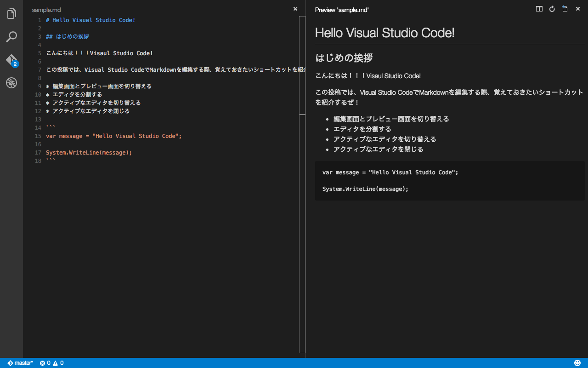Click editor line '* アクティブなエディタを閉じる'

[88, 111]
